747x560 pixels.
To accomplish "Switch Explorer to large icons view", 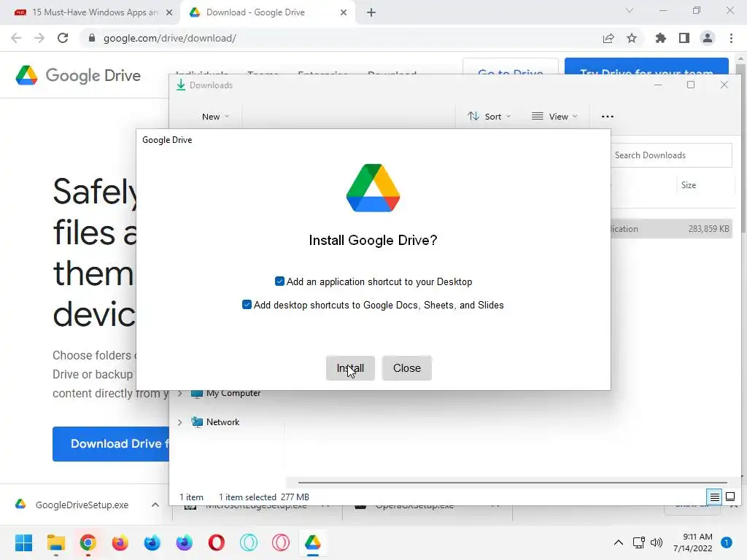I will [x=729, y=497].
